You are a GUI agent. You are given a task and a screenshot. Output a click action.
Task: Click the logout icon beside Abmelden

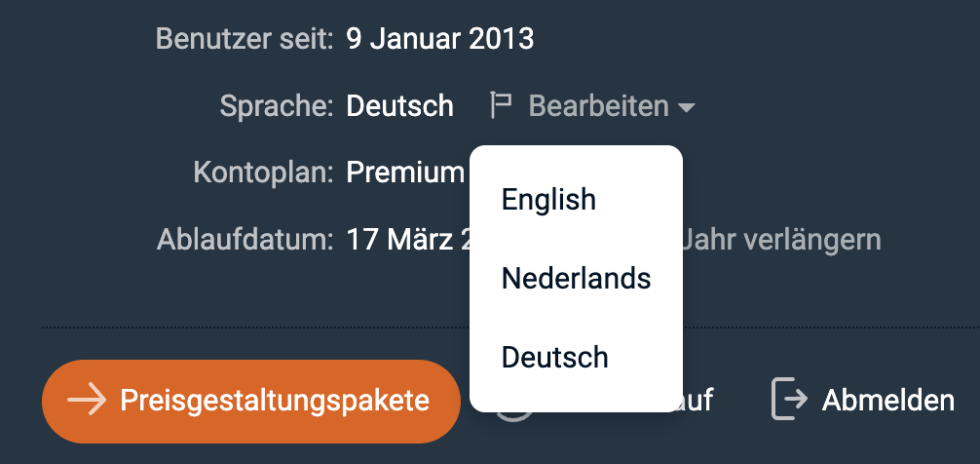pos(789,400)
